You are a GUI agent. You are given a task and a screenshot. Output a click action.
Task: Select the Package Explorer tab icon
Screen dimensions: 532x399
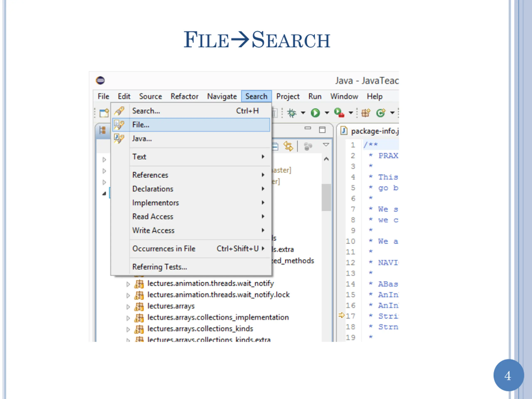(x=103, y=130)
